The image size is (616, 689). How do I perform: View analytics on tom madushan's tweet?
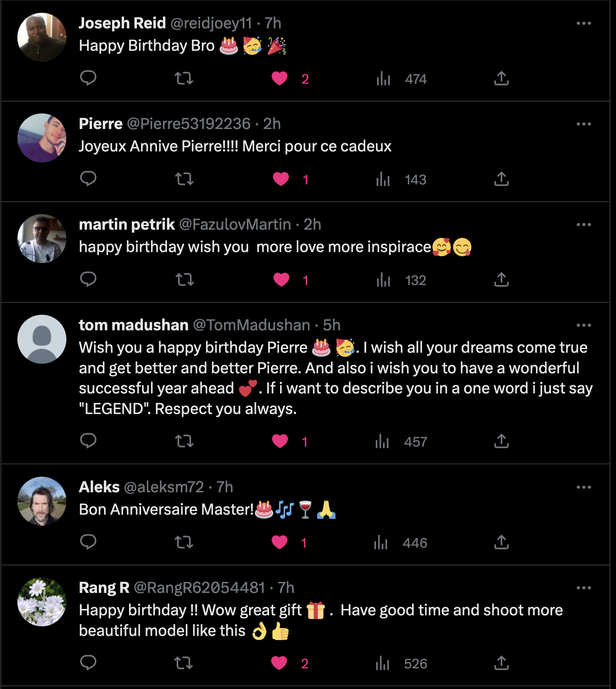point(382,441)
